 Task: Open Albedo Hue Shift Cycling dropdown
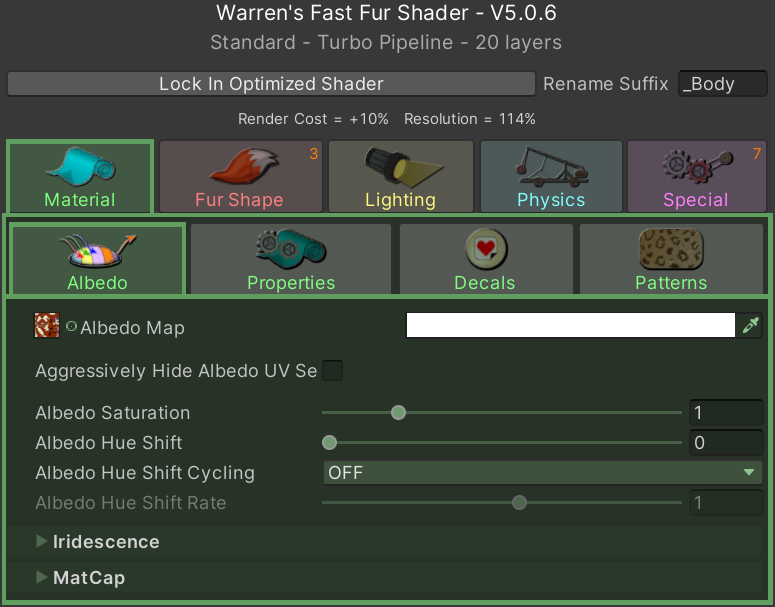click(x=542, y=473)
